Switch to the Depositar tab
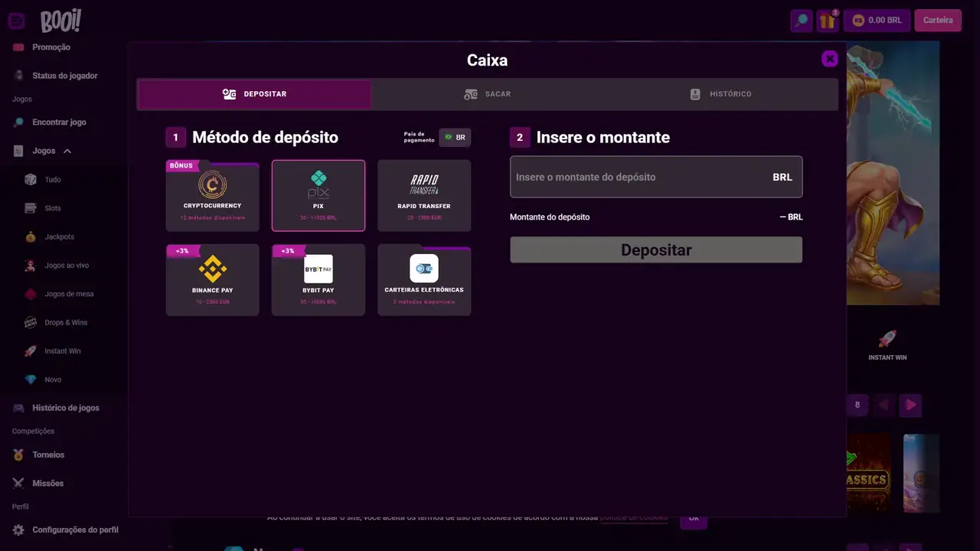The image size is (980, 551). pos(254,94)
